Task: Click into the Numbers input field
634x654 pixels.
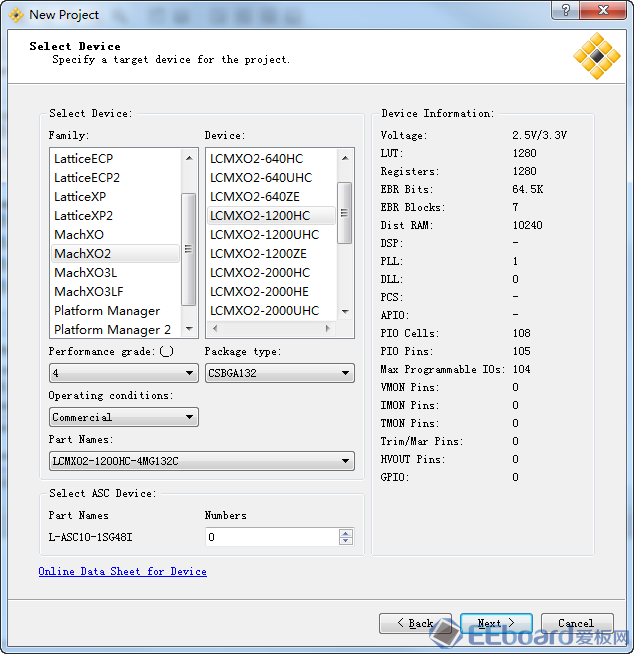Action: [x=270, y=538]
